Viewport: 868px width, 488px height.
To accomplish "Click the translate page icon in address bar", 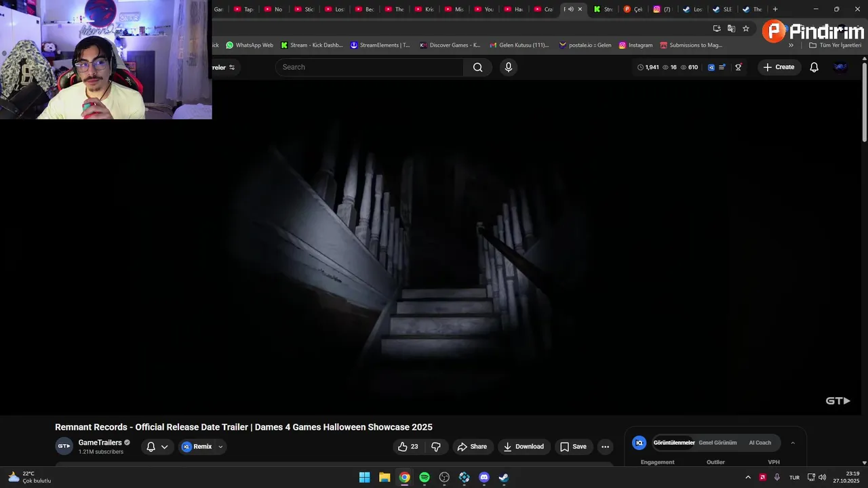I will [731, 28].
